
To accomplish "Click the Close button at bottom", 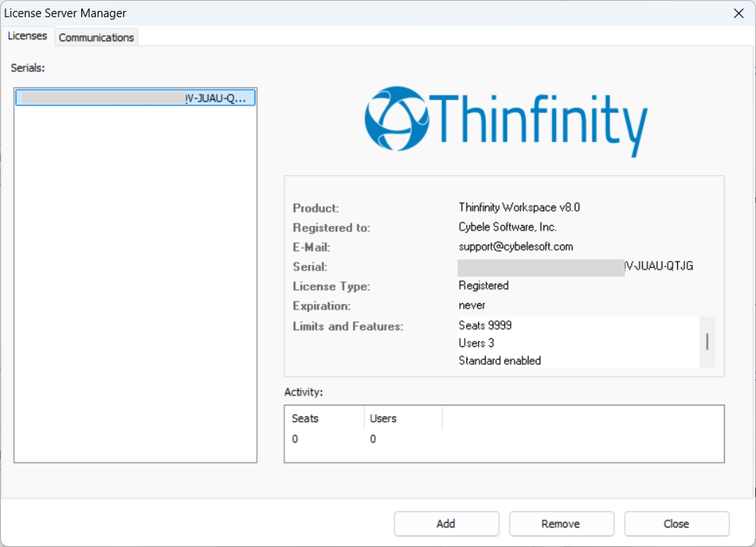I will coord(676,524).
